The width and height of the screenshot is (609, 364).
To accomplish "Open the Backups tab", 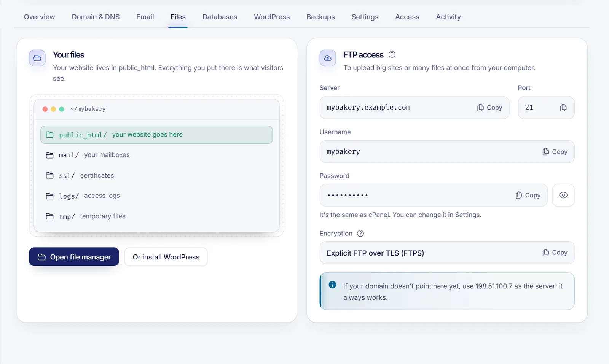I will tap(320, 17).
